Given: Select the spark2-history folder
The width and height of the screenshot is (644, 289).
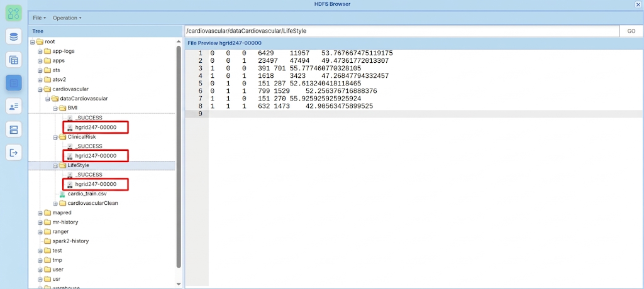Looking at the screenshot, I should [x=70, y=241].
